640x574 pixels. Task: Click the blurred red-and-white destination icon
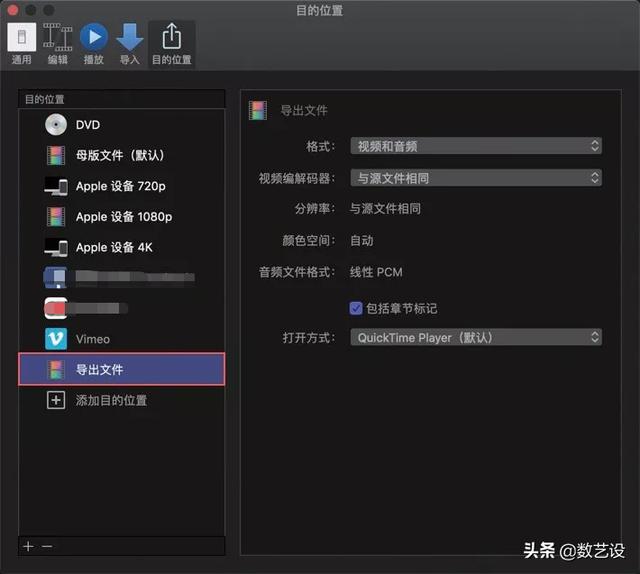[x=56, y=308]
